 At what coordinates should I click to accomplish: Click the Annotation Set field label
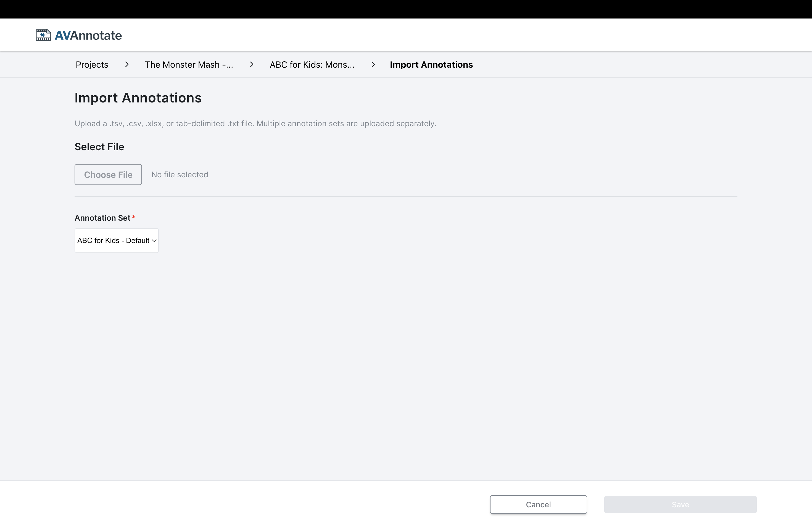tap(102, 218)
